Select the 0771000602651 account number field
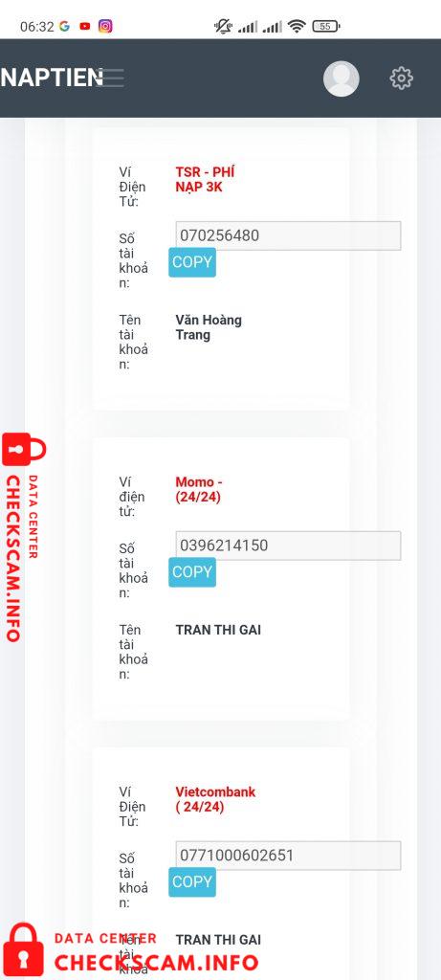The width and height of the screenshot is (441, 980). point(288,856)
